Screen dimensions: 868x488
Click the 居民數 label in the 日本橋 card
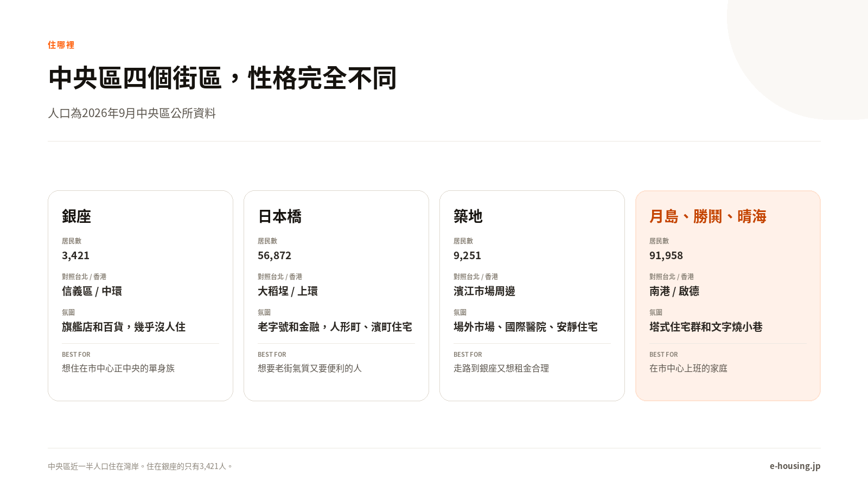click(267, 241)
